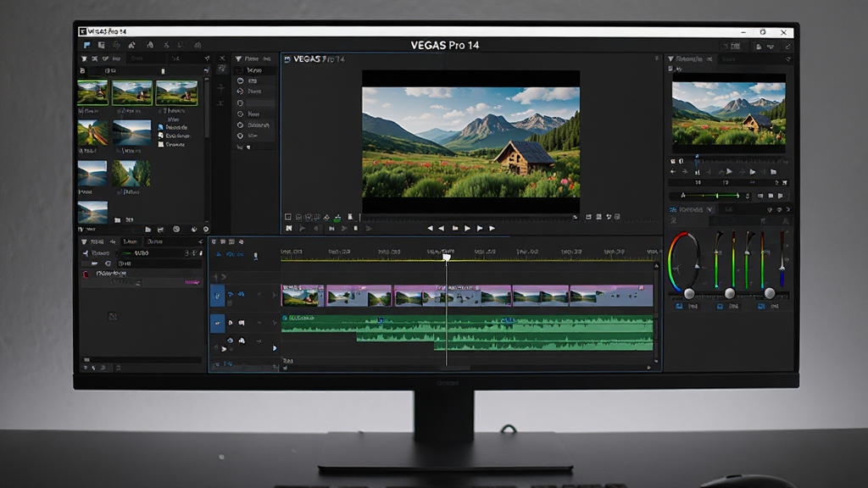Screen dimensions: 868x488
Task: Click the funnel icon in the bottom-left mixer panel
Action: coord(84,241)
